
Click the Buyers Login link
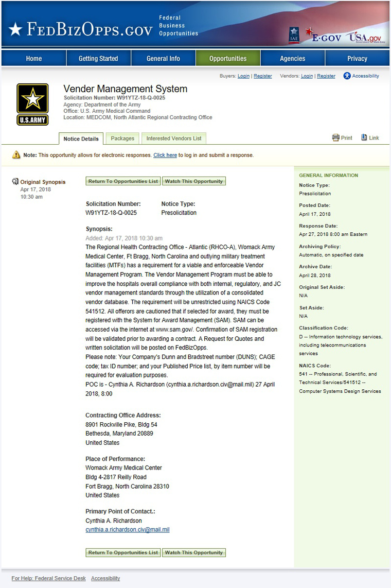pyautogui.click(x=243, y=76)
